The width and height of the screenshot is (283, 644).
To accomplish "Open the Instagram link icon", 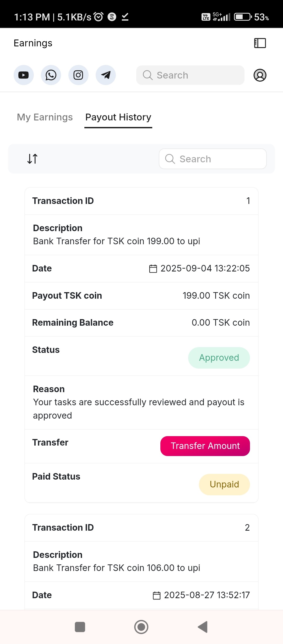I will (78, 75).
